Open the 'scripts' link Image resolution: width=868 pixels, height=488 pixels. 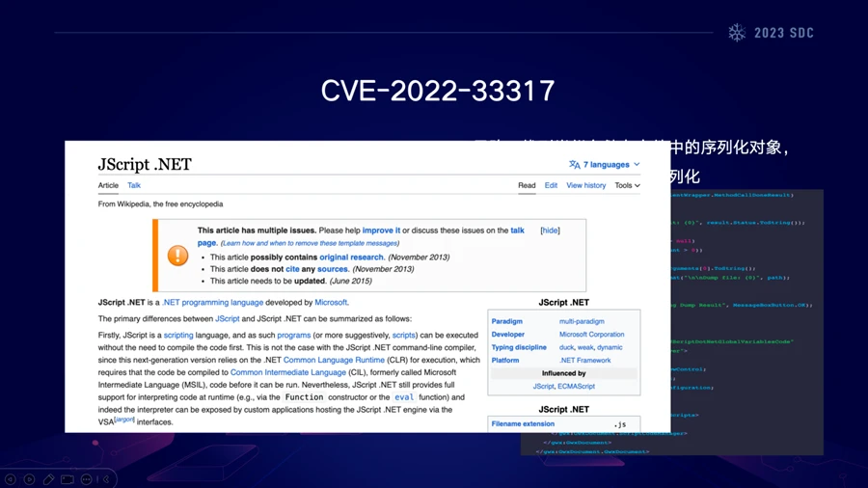pyautogui.click(x=403, y=336)
